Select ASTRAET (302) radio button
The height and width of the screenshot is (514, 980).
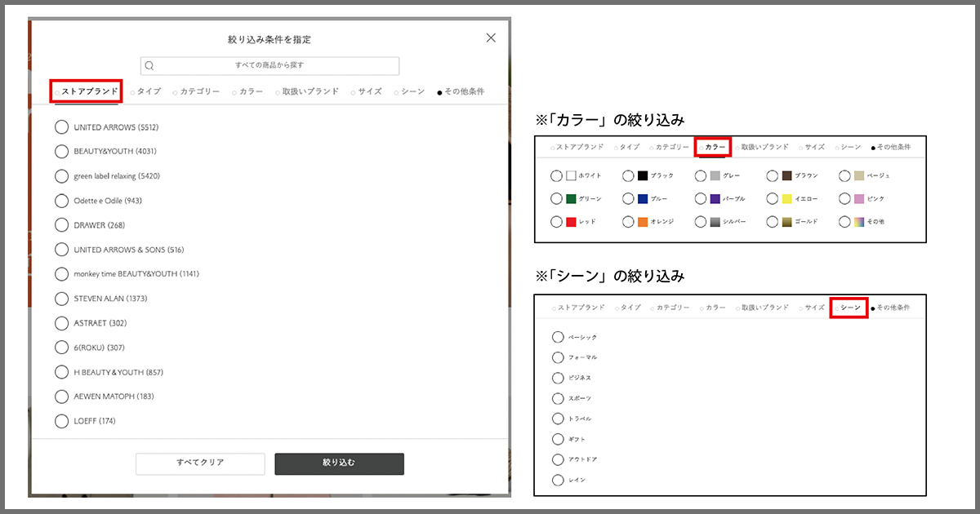point(61,323)
